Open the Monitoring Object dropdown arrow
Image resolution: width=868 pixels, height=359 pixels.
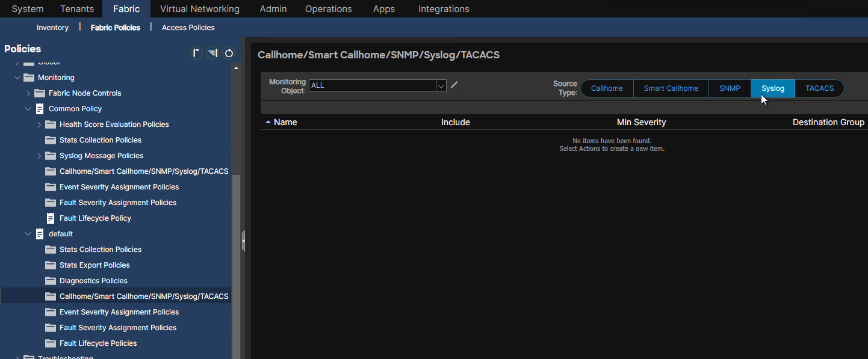pyautogui.click(x=441, y=85)
